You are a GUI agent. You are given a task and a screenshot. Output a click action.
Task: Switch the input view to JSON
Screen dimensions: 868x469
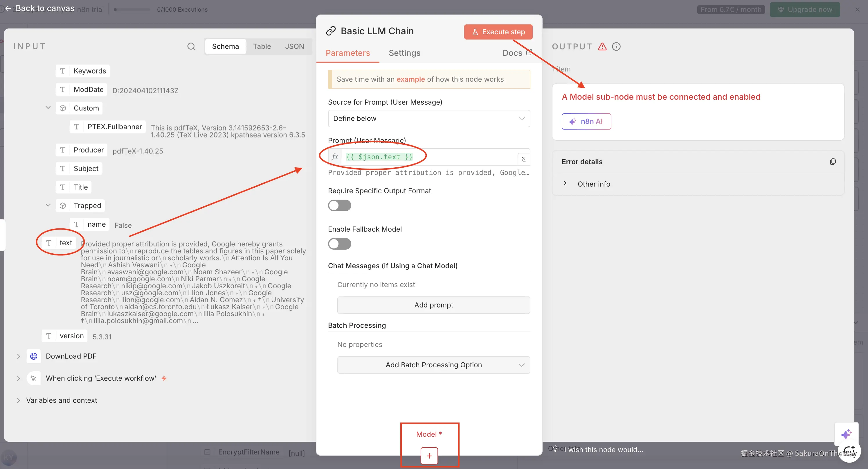tap(294, 46)
